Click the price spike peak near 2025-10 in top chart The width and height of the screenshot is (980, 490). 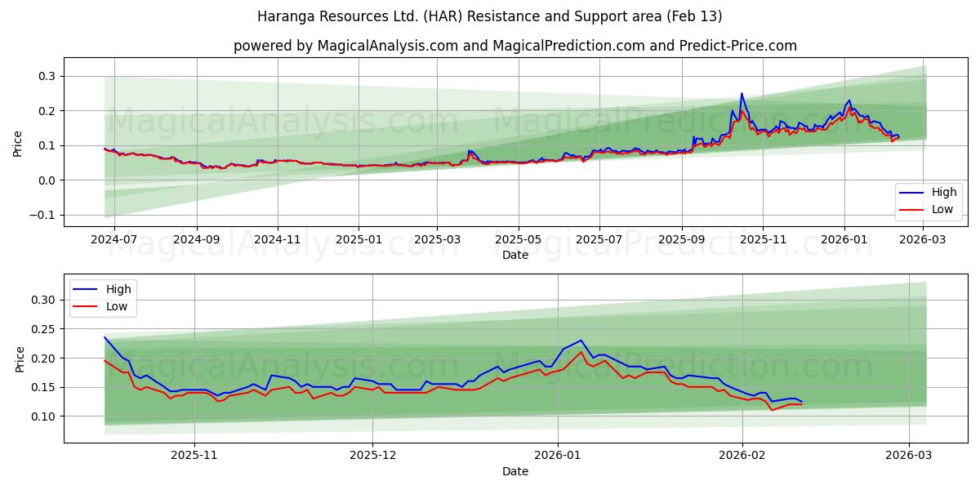pyautogui.click(x=742, y=93)
